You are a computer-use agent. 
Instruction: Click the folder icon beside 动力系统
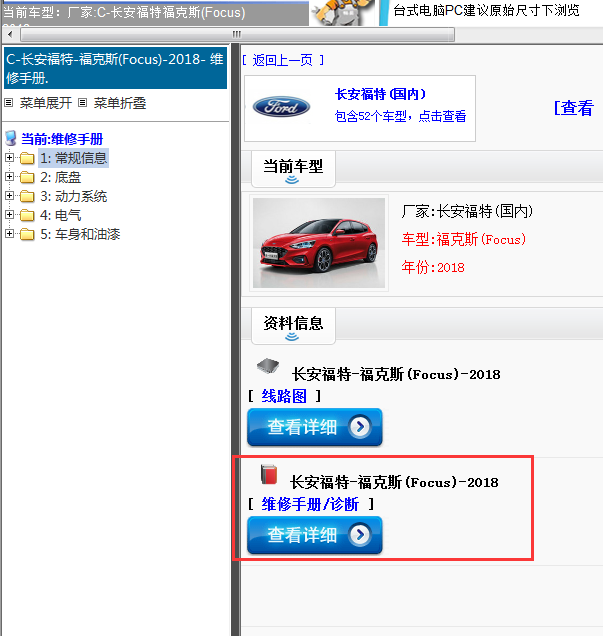pyautogui.click(x=27, y=196)
